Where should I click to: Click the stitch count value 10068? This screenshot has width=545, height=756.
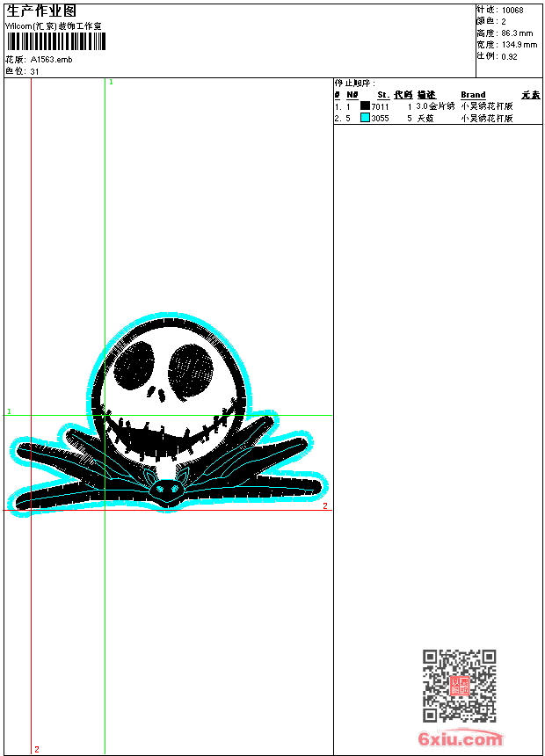512,11
